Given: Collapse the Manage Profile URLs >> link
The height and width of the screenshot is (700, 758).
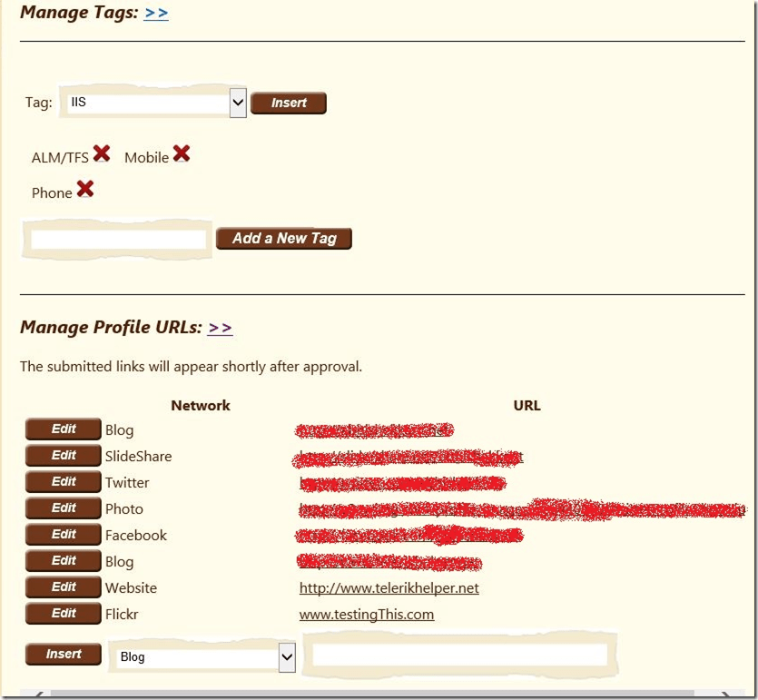Looking at the screenshot, I should click(220, 328).
